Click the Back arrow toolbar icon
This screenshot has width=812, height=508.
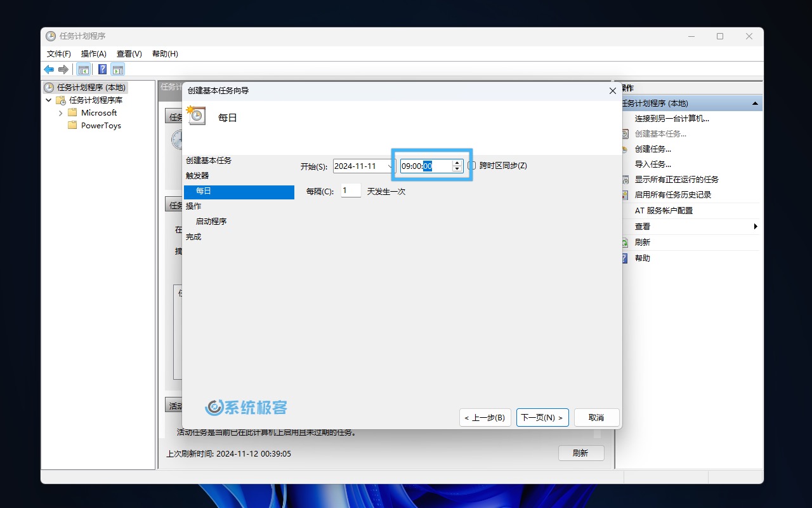point(49,69)
